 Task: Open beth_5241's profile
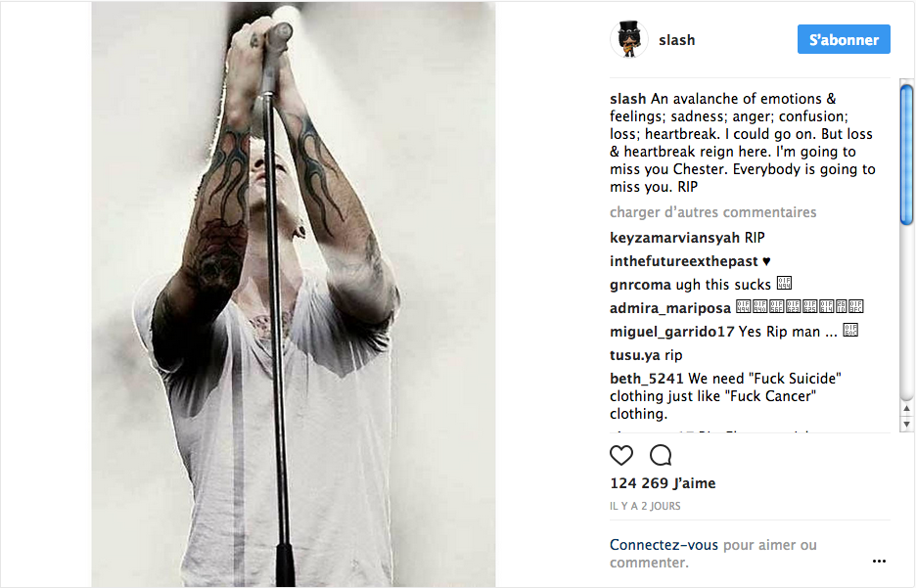646,379
